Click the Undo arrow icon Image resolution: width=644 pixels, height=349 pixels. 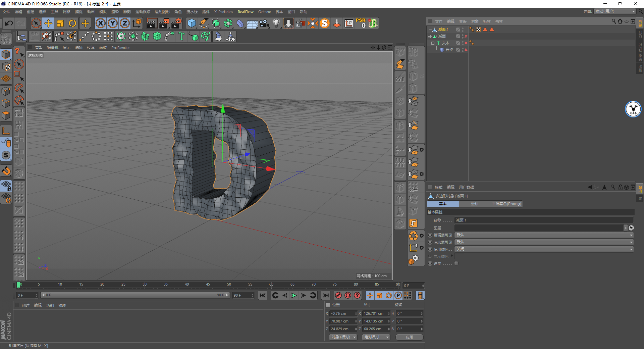click(9, 23)
